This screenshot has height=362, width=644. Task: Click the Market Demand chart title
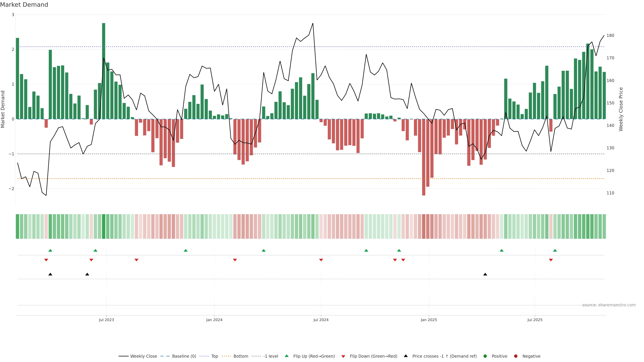(24, 5)
